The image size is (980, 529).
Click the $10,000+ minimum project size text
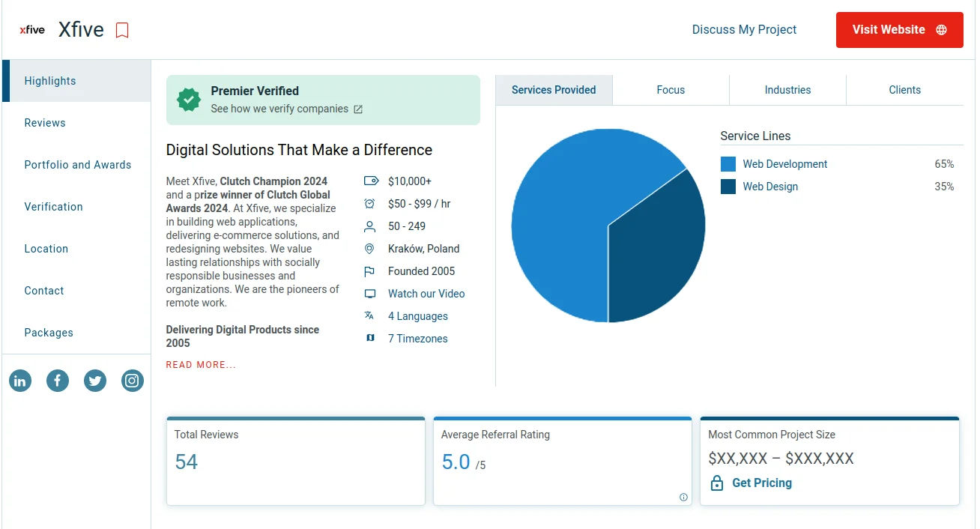410,181
